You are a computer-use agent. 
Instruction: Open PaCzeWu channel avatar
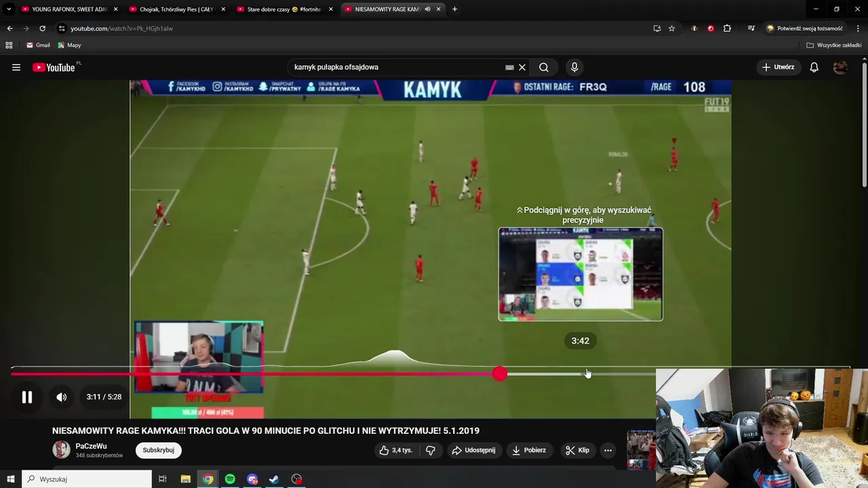pyautogui.click(x=62, y=450)
